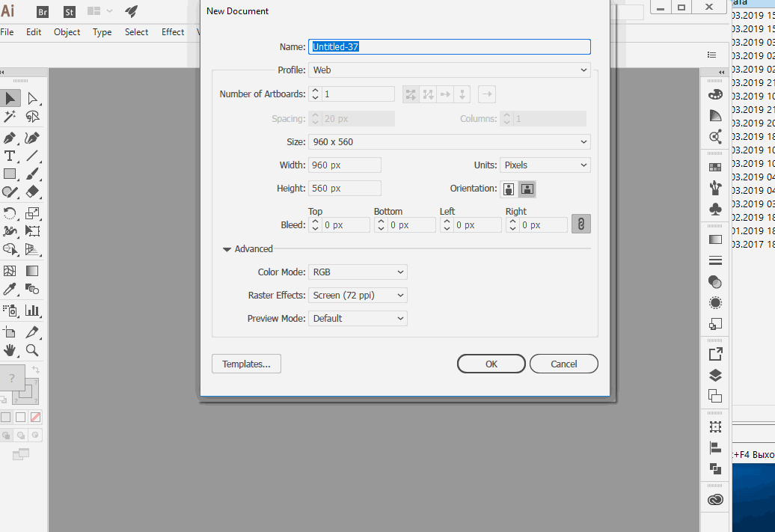The width and height of the screenshot is (775, 532).
Task: Open the Color palette panel
Action: [716, 95]
